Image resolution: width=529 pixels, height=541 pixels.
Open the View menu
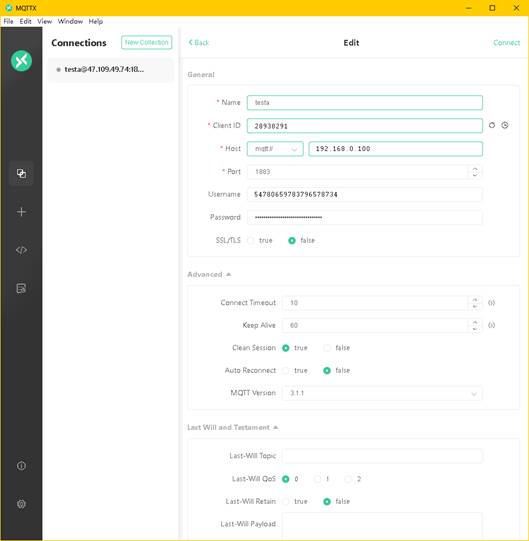[x=45, y=21]
